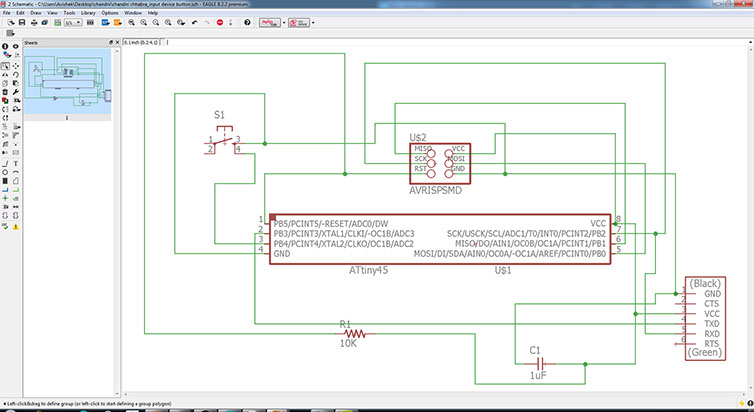Open Help with question mark icon

click(247, 23)
